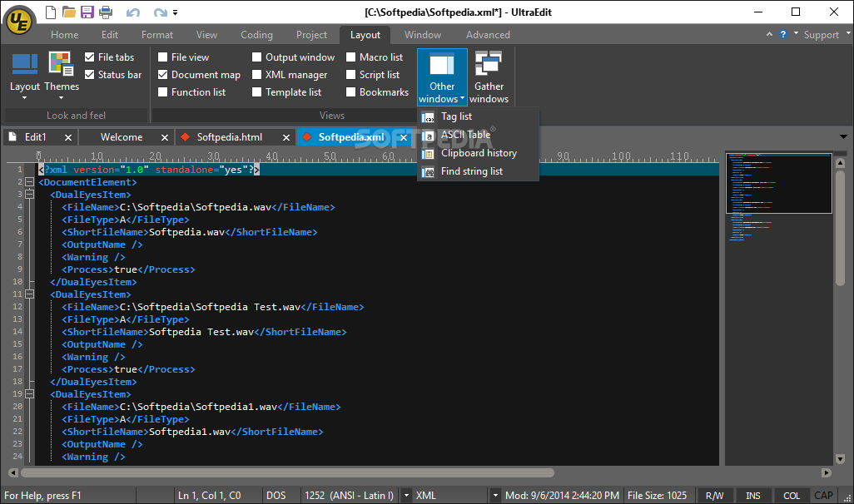
Task: Close the Softpedia.html tab
Action: [286, 138]
